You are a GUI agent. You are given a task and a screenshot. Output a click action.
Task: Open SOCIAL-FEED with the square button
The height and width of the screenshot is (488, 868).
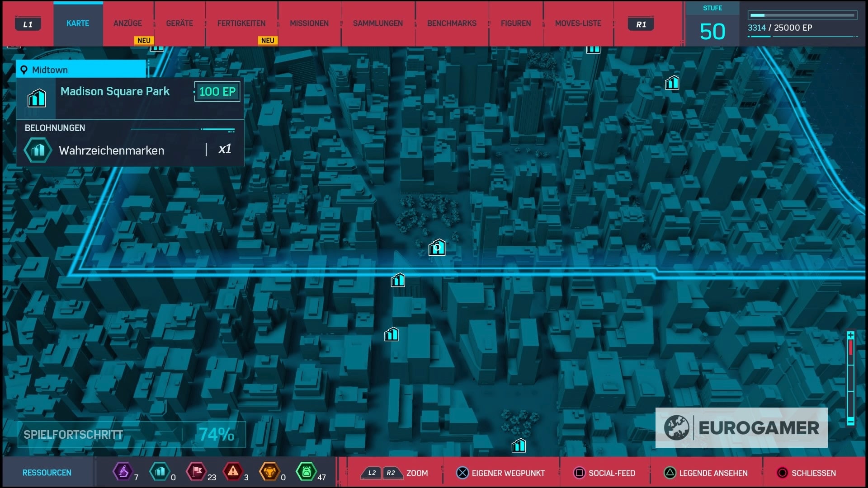pos(604,473)
